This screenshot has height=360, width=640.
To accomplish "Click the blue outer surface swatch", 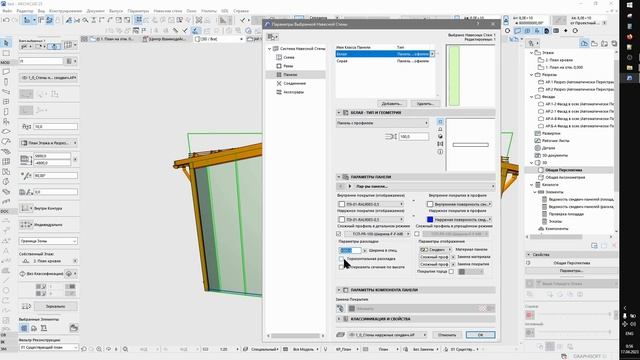I will [430, 220].
